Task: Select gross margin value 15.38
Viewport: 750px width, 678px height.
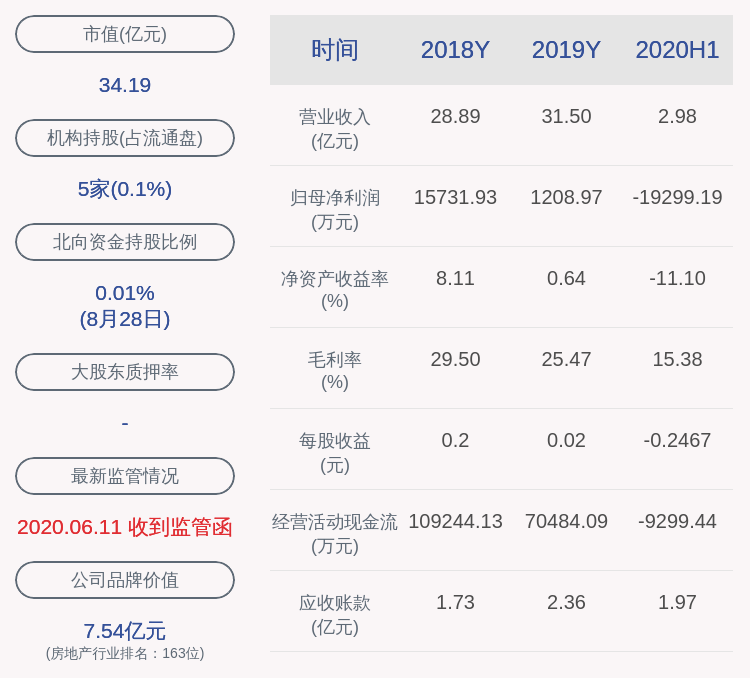Action: tap(677, 359)
